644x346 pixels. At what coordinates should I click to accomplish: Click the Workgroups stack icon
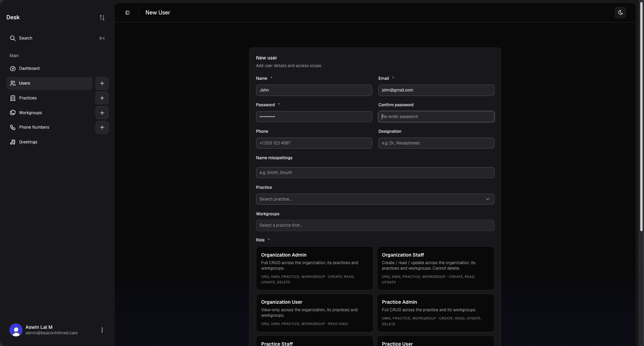(x=13, y=113)
